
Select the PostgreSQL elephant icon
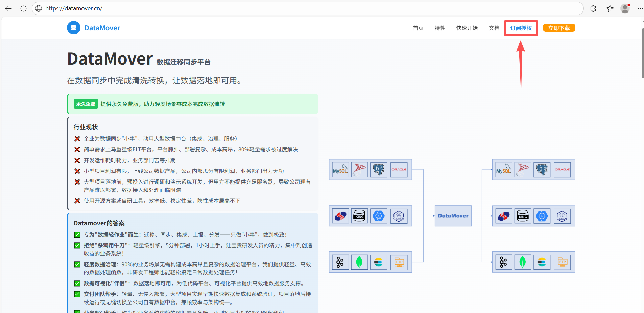coord(379,169)
